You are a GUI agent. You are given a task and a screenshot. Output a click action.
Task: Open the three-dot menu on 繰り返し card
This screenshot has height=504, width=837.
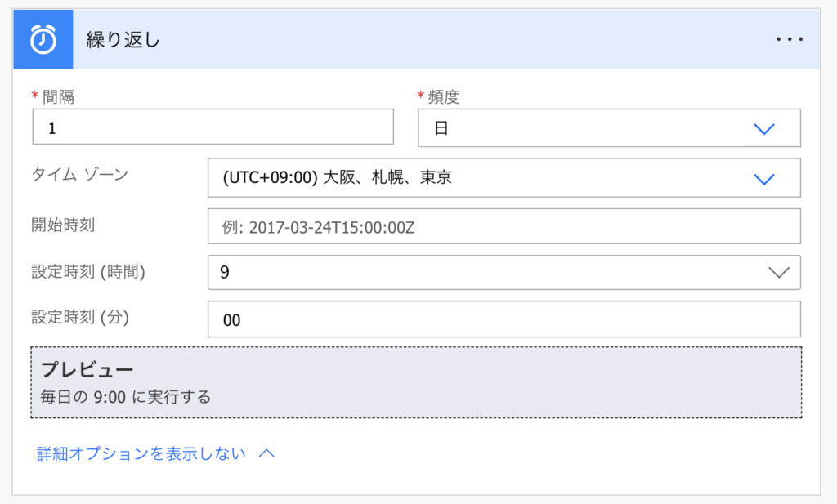coord(790,39)
